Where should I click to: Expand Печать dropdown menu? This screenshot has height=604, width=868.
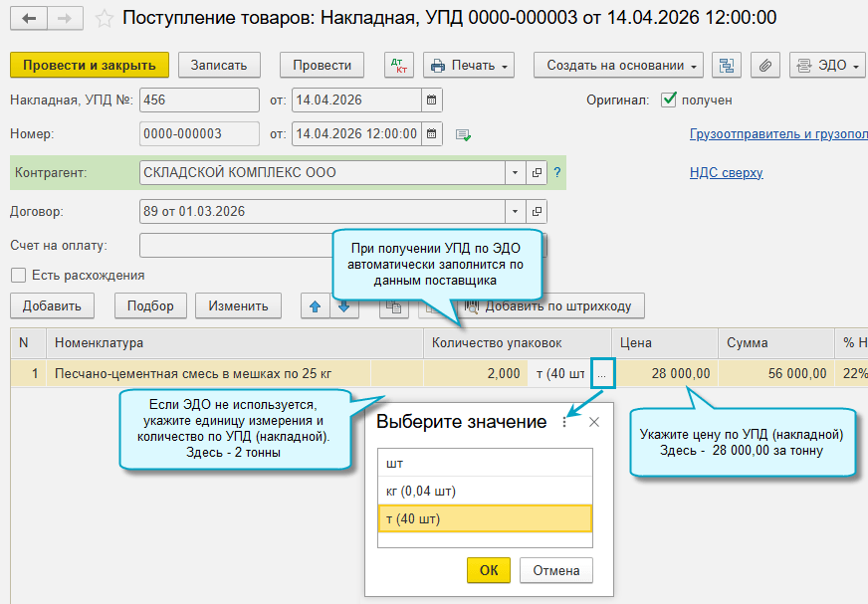pos(469,66)
